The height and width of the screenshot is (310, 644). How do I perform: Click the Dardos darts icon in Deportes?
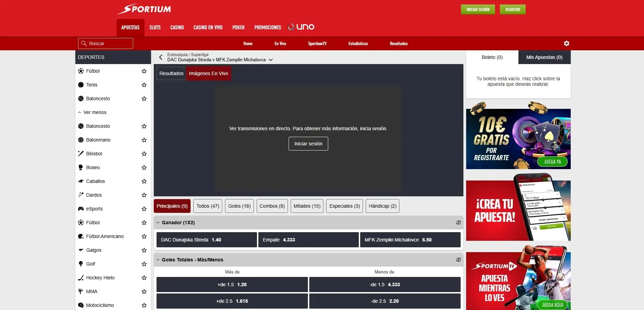tap(81, 195)
